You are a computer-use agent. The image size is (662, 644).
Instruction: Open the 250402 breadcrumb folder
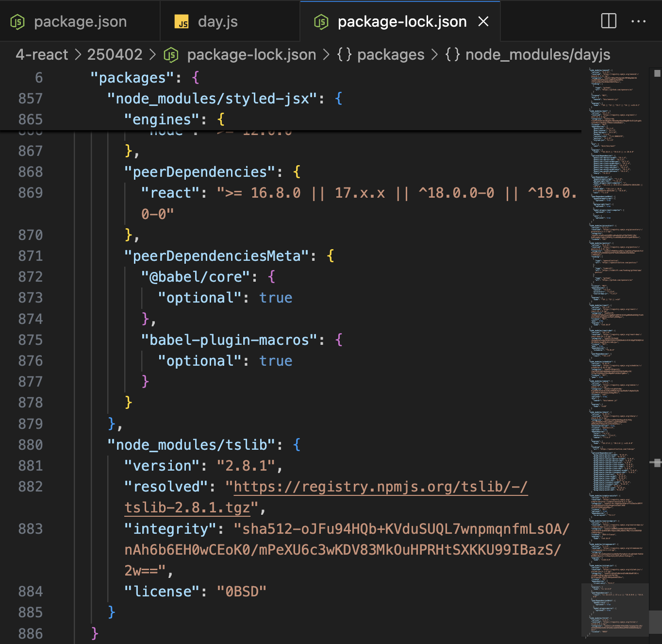coord(115,54)
